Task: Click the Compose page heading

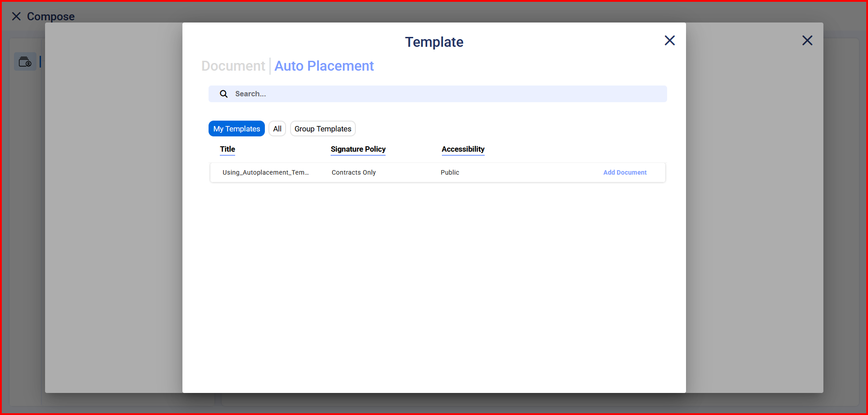Action: 50,17
